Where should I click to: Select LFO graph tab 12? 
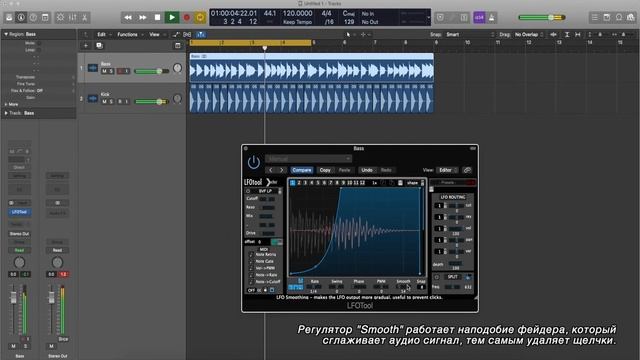pos(362,183)
